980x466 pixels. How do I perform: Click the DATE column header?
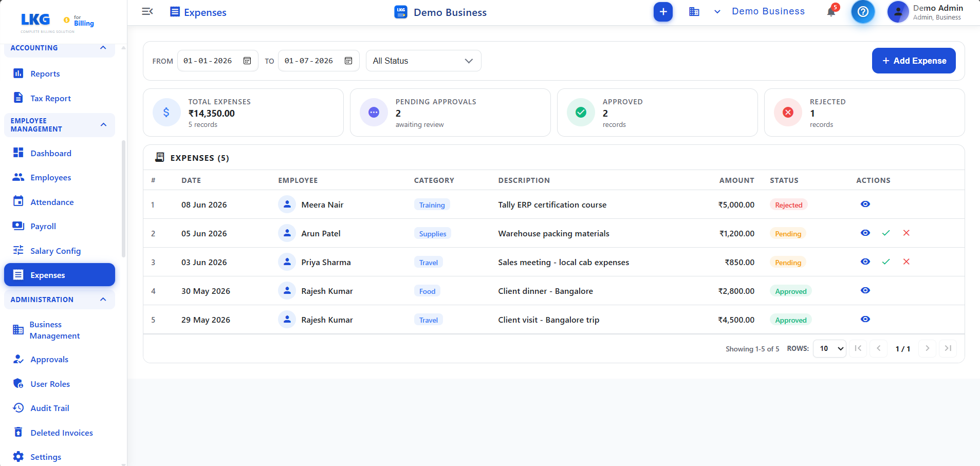pos(191,180)
